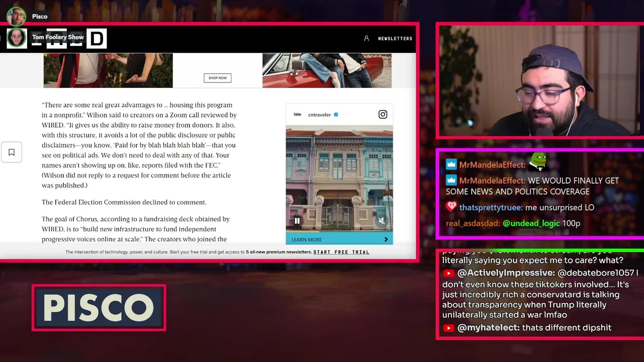Click the red car advertisement image
Screen dimensions: 644x362
point(327,70)
